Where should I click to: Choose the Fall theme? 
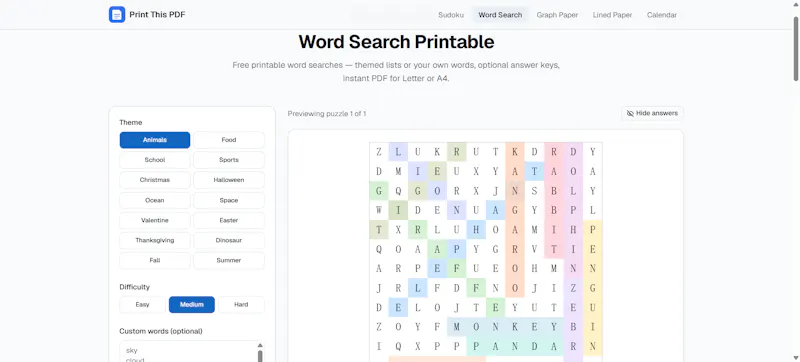(155, 261)
